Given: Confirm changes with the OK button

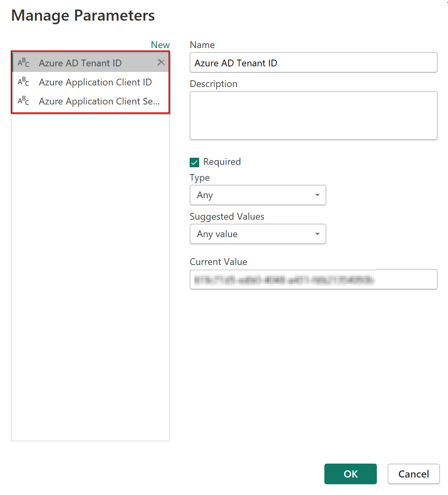Looking at the screenshot, I should pos(350,474).
